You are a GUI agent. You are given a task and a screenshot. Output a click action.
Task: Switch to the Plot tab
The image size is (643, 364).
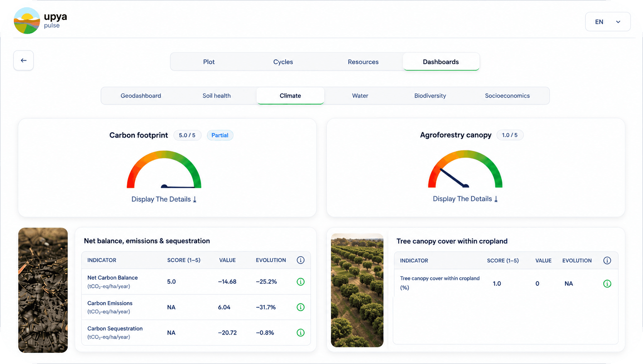click(209, 62)
